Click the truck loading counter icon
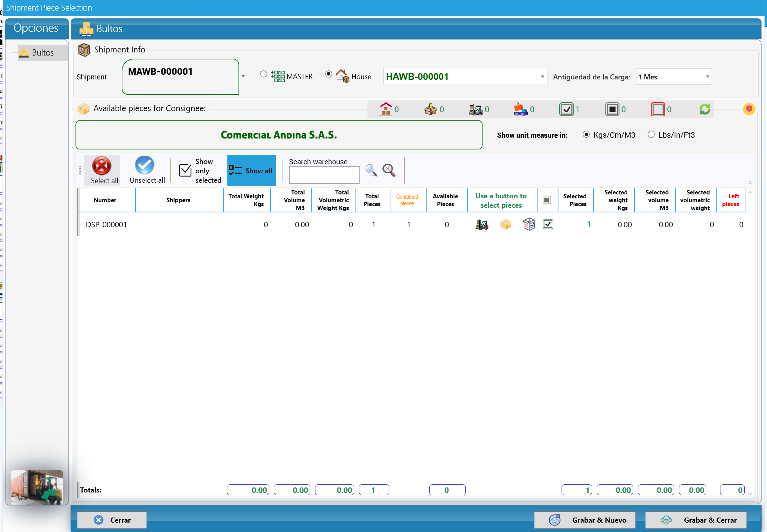The height and width of the screenshot is (532, 767). tap(521, 110)
